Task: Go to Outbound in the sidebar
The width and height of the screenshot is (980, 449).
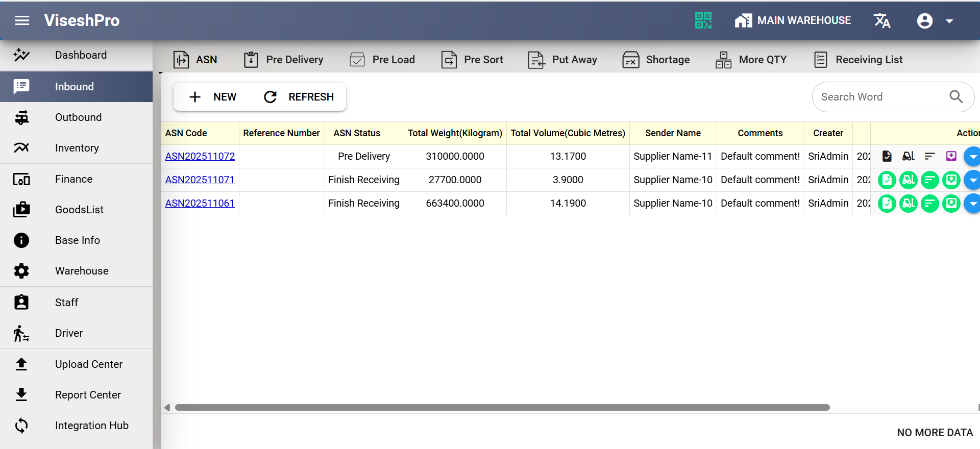Action: pos(78,117)
